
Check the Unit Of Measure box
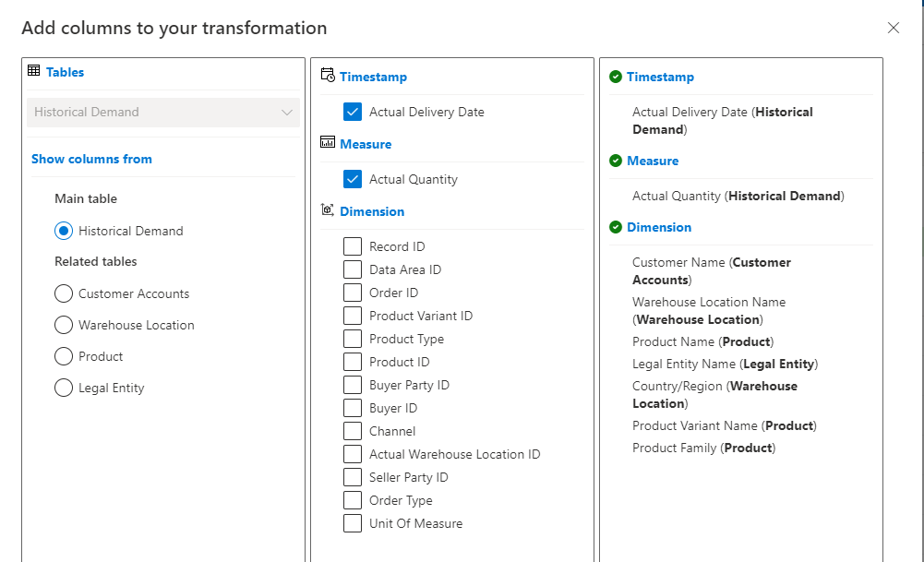click(353, 523)
